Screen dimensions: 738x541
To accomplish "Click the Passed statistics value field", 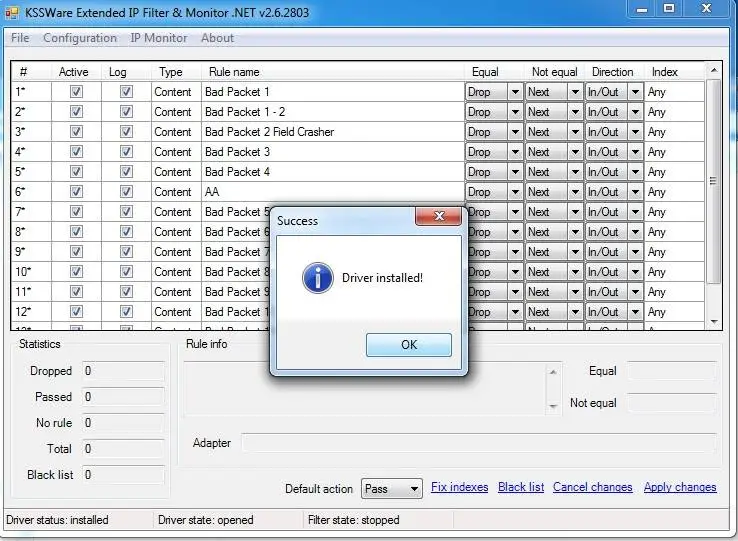I will point(123,397).
